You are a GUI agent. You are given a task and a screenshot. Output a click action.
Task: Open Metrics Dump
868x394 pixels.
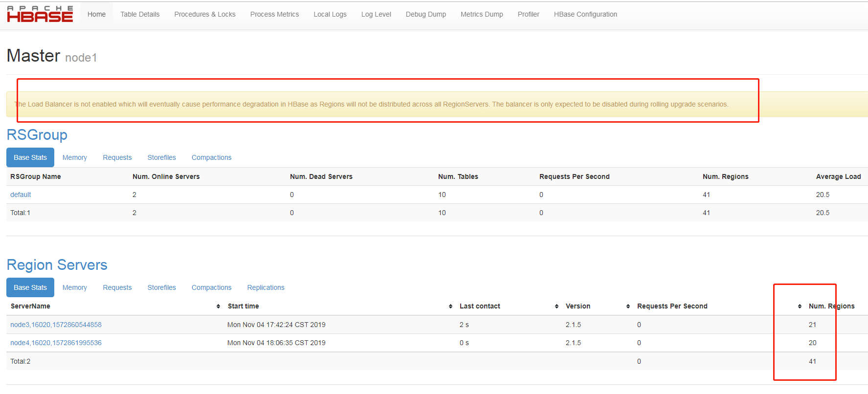pyautogui.click(x=482, y=15)
